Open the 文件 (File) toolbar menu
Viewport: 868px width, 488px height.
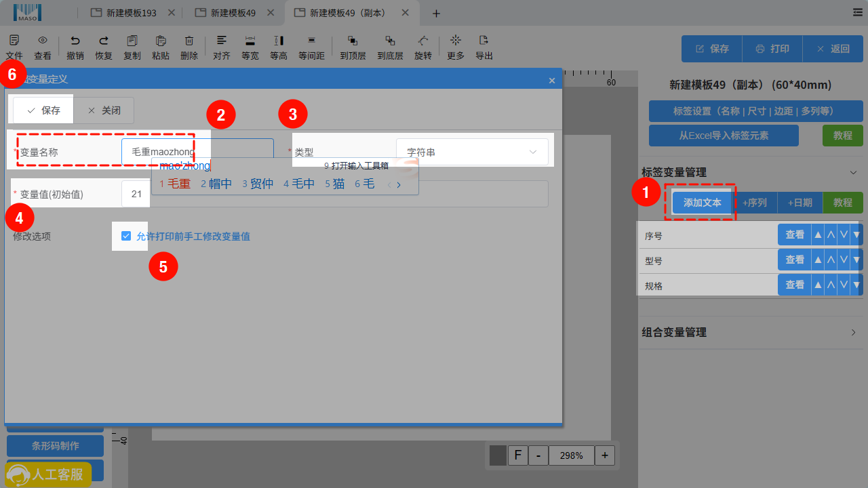click(x=14, y=47)
